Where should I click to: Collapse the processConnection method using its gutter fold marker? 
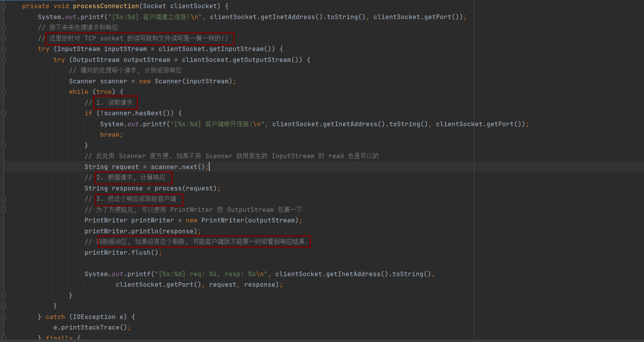click(x=4, y=6)
